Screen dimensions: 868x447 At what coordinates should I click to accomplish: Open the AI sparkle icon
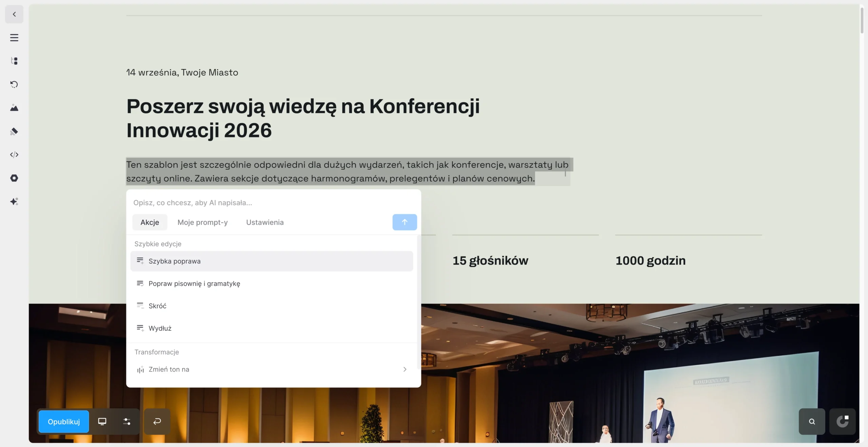[x=14, y=201]
